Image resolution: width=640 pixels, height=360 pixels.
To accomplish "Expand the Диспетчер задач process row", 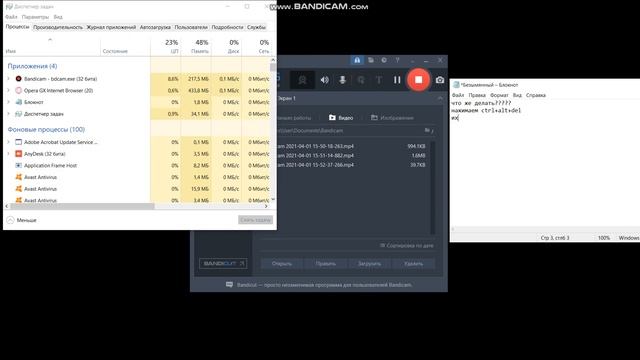I will (x=9, y=114).
